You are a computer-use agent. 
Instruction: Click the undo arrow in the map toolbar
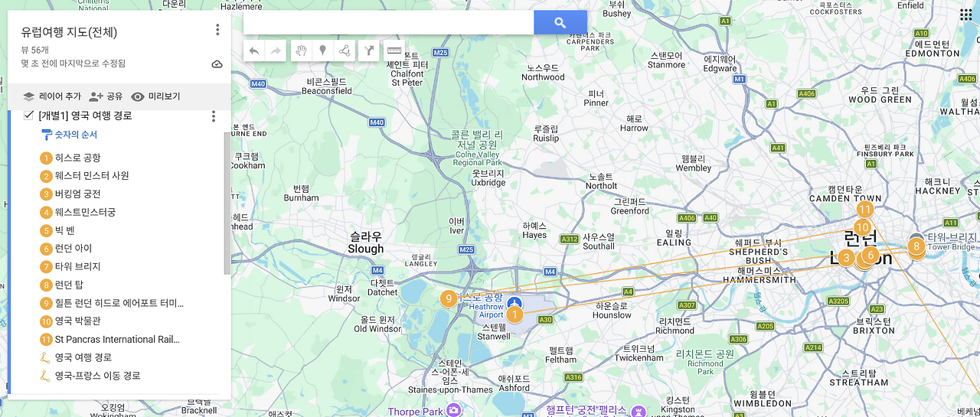254,51
